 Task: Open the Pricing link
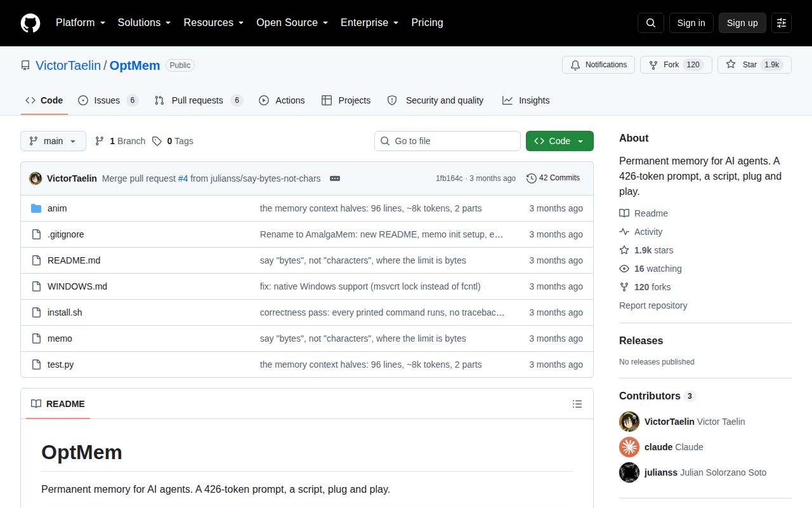click(427, 23)
